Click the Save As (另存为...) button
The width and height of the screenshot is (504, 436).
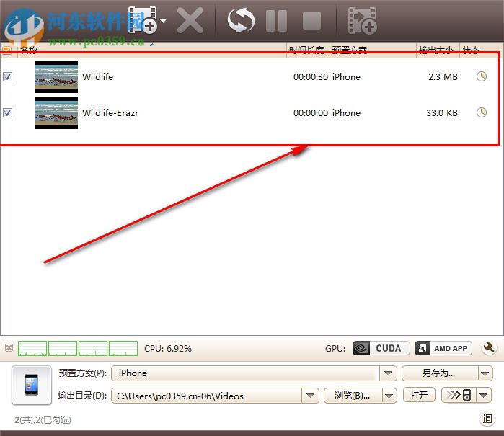(x=439, y=373)
